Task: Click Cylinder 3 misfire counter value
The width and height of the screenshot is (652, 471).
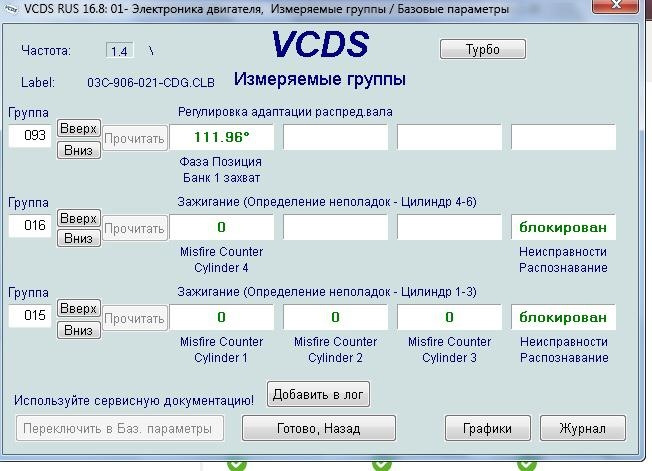Action: (x=449, y=317)
